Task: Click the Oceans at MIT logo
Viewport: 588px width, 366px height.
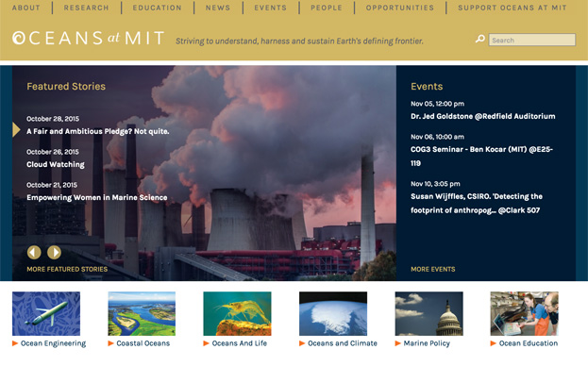Action: coord(88,39)
